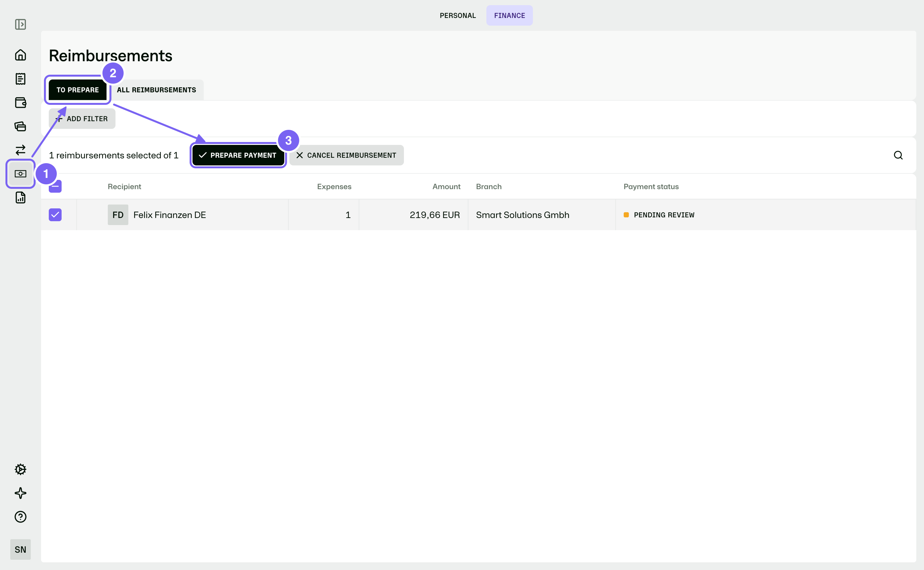Click the search magnifier icon

[898, 155]
